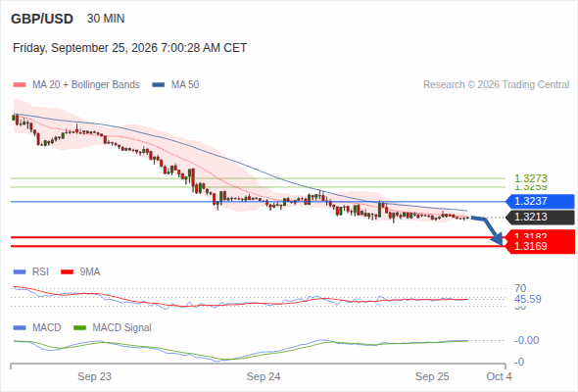Click the Sep 24 date axis marker
This screenshot has width=578, height=392.
tap(264, 376)
